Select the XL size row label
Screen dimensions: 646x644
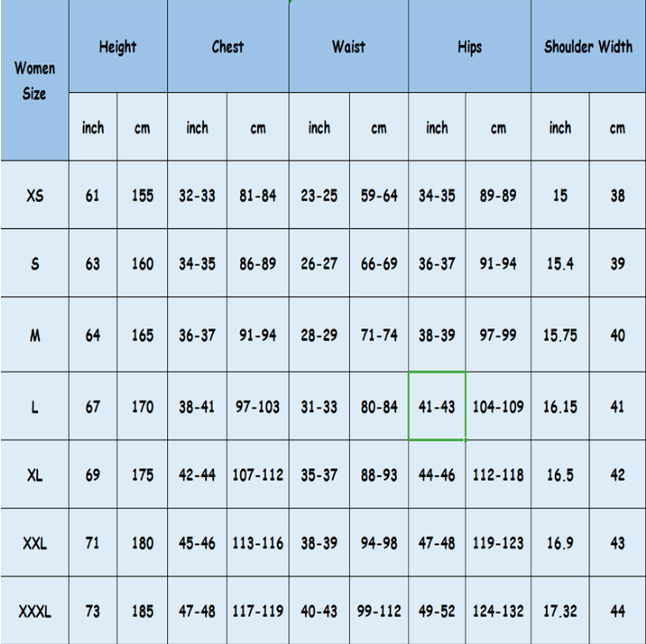[x=34, y=475]
